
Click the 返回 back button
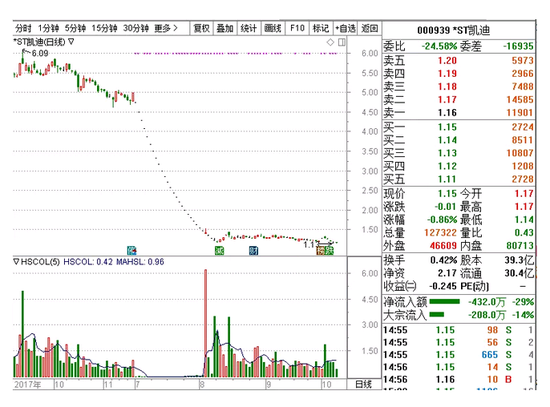point(370,28)
